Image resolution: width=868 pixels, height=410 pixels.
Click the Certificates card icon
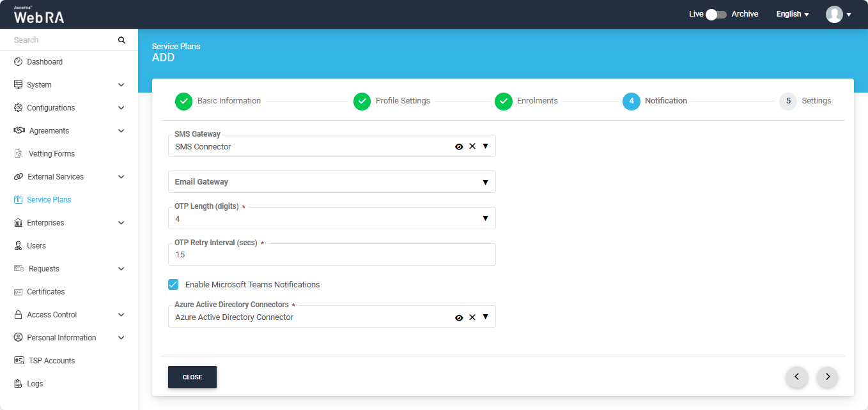click(x=18, y=292)
